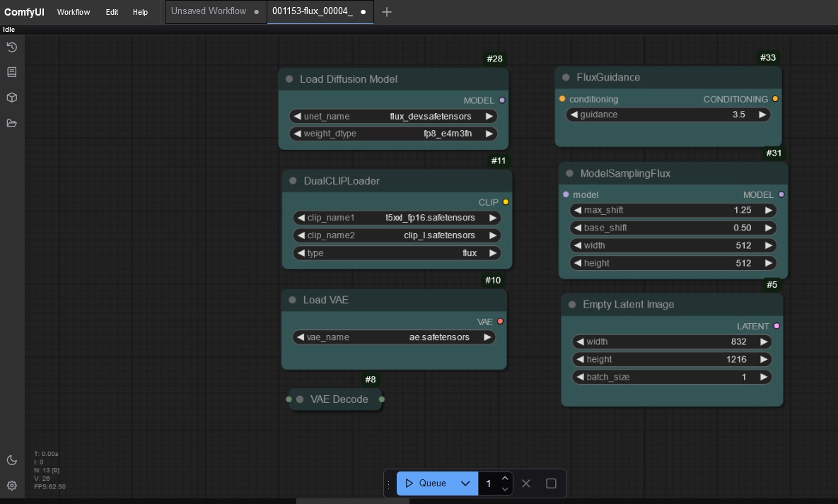Viewport: 838px width, 504px height.
Task: Expand the Queue button options chevron
Action: pos(465,484)
